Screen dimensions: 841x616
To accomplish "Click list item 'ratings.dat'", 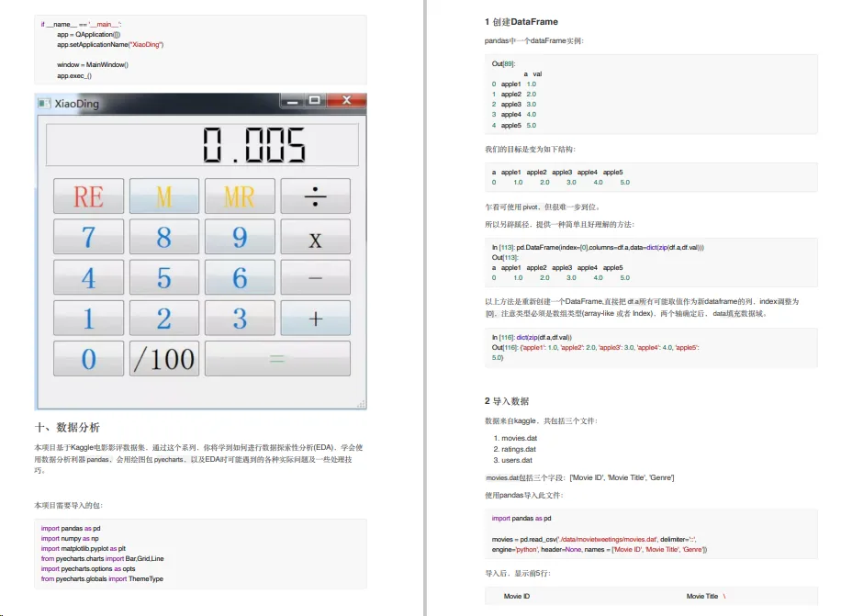I will pos(519,449).
